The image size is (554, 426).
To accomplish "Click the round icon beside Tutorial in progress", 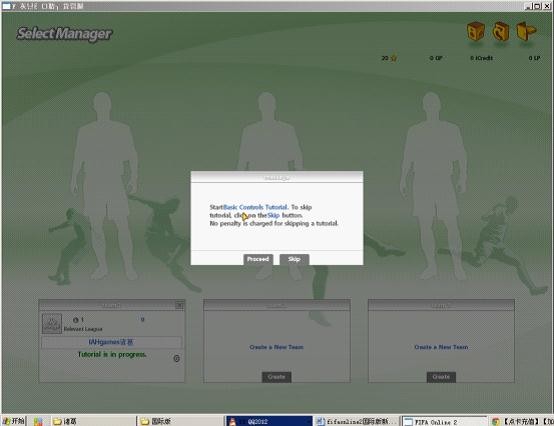I will [x=177, y=359].
